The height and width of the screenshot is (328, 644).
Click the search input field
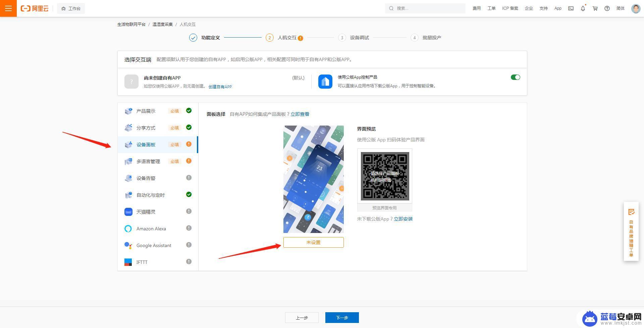click(x=425, y=8)
